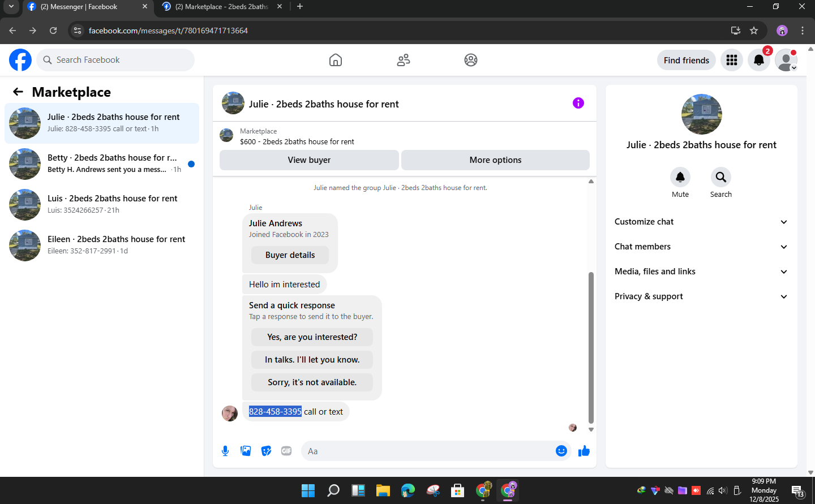Image resolution: width=815 pixels, height=504 pixels.
Task: Click the highlighted number 828-458-3395
Action: (x=275, y=412)
